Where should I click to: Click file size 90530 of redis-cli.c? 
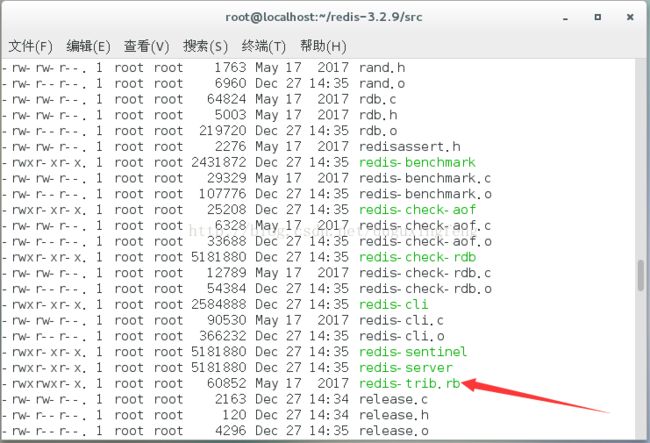[226, 320]
